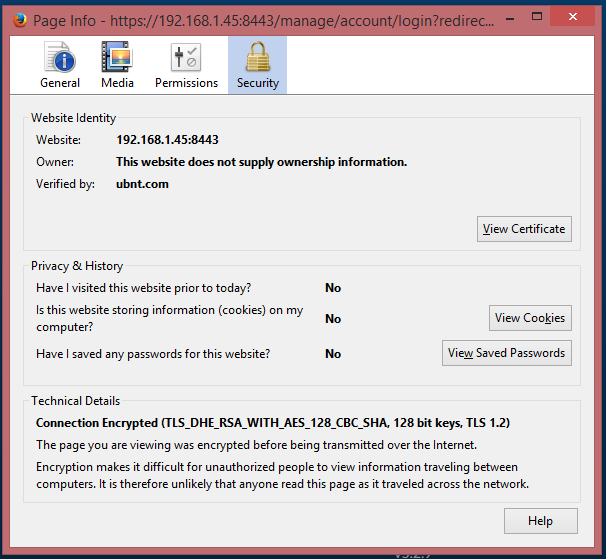Maximize the Page Info window

[537, 17]
